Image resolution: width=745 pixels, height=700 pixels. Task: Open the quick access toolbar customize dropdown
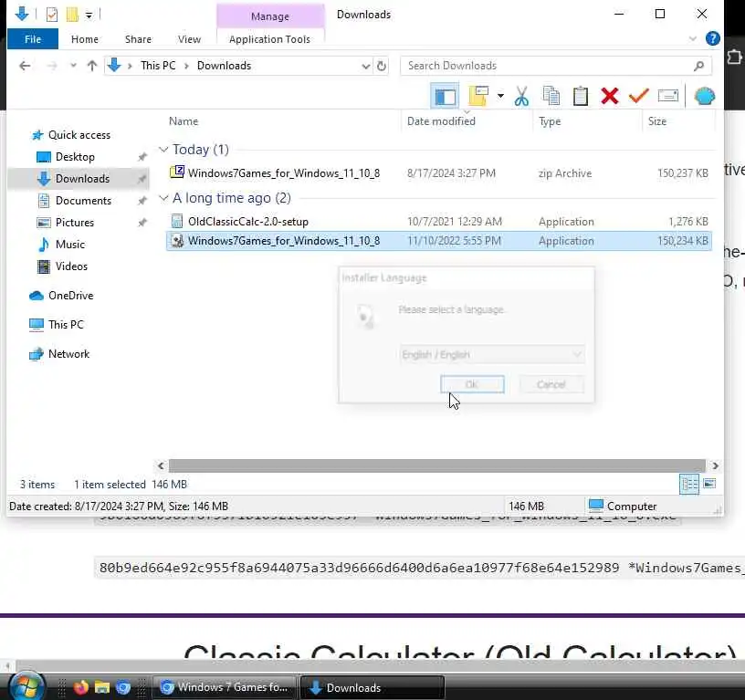click(89, 16)
